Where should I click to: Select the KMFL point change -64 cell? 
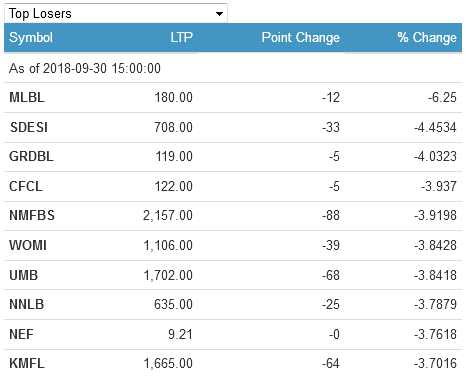pos(331,363)
